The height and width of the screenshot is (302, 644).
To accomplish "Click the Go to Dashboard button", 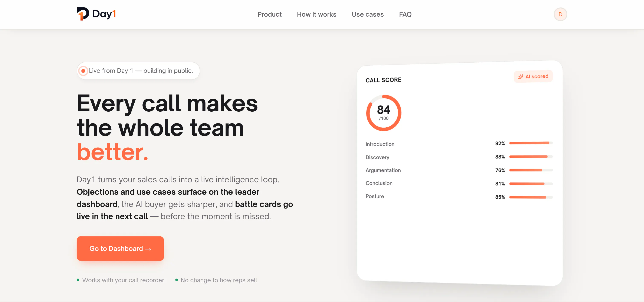I will click(x=120, y=248).
